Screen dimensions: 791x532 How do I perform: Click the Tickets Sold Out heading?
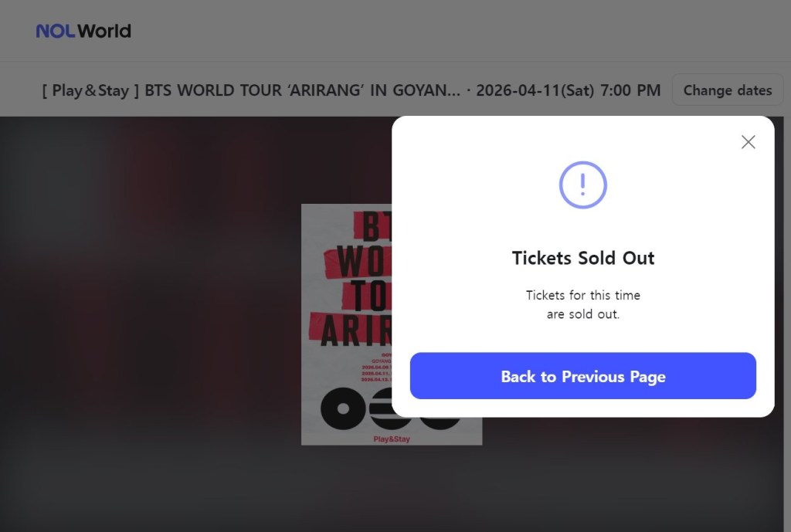pos(582,258)
